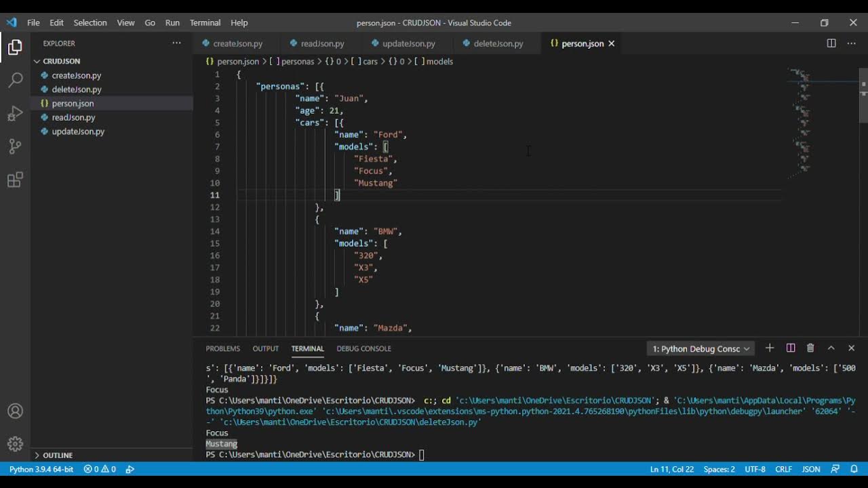
Task: Select the Python 3.9.4 64-bit interpreter
Action: coord(41,469)
